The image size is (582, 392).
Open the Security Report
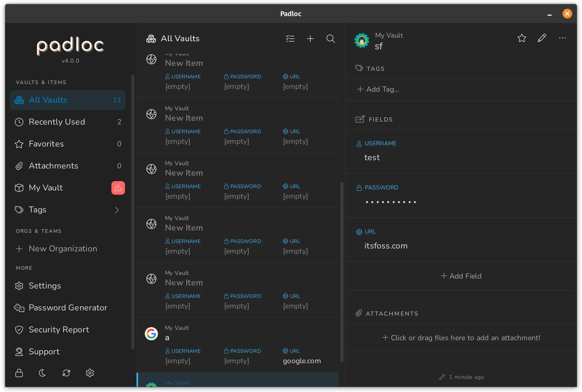(59, 330)
